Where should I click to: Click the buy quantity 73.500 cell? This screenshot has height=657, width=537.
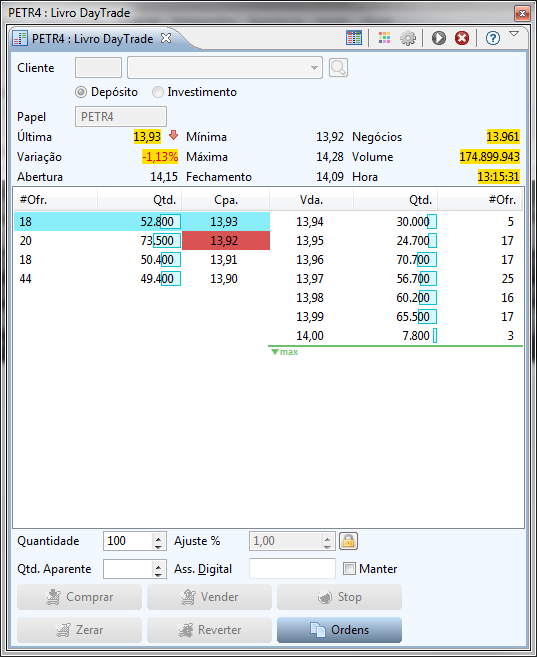click(139, 241)
